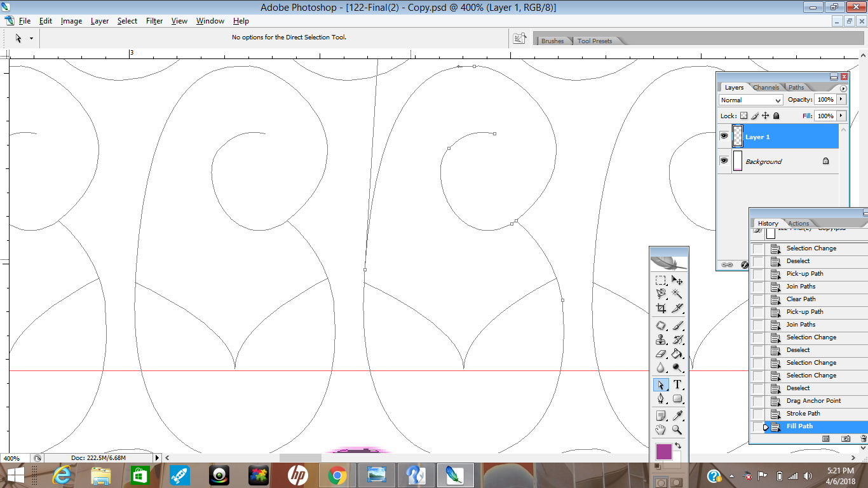Viewport: 868px width, 488px height.
Task: Open the Window menu
Action: click(210, 21)
